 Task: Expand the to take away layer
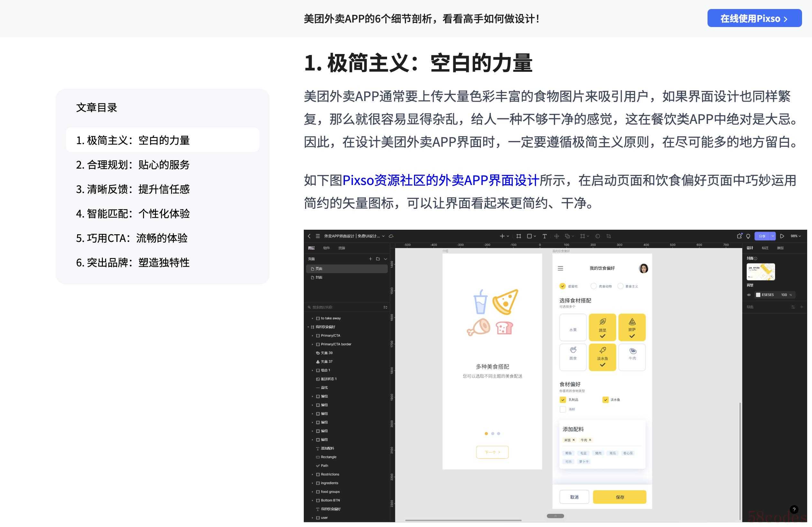[x=312, y=318]
